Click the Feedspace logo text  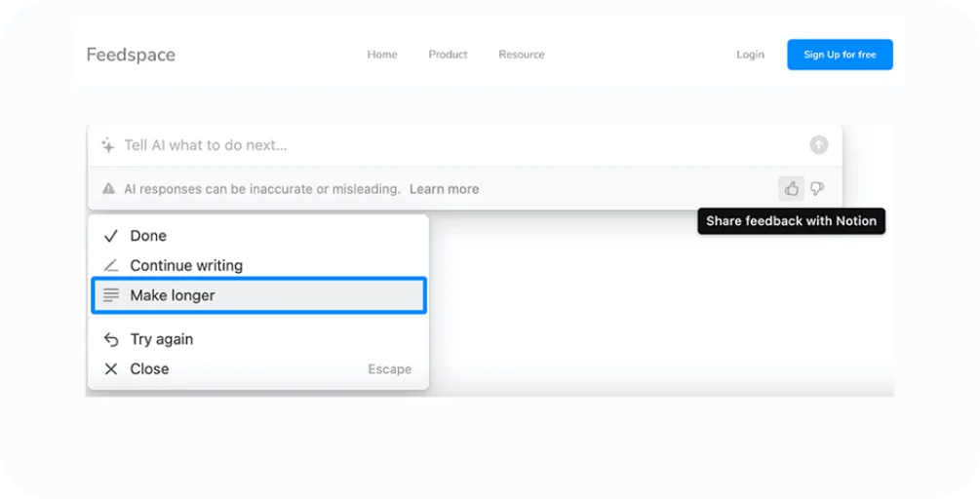point(131,55)
